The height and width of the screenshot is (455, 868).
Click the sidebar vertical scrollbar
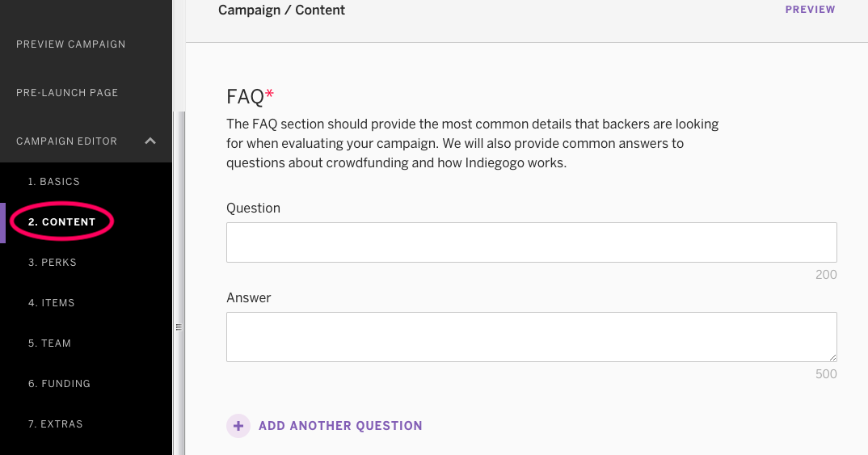(x=179, y=283)
